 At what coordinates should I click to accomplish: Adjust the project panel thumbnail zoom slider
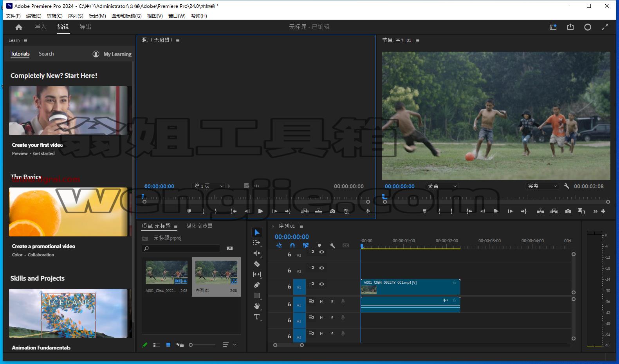click(x=202, y=345)
